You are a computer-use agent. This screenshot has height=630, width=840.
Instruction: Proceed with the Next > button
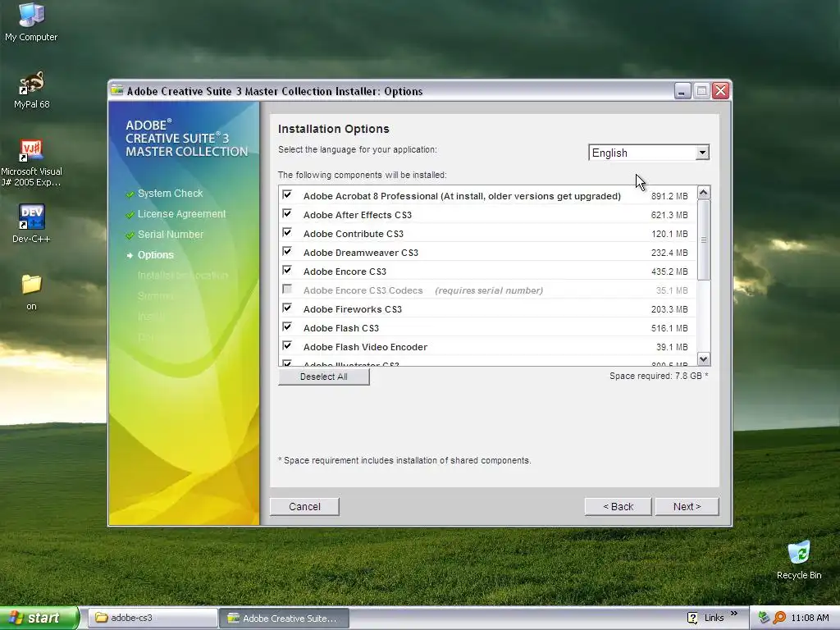[x=687, y=507]
